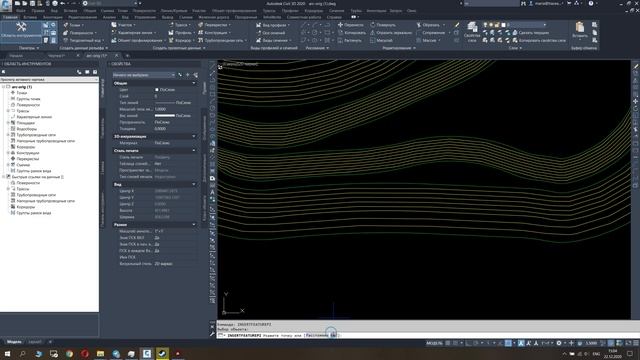Click the Вставить (Paste) button
The height and width of the screenshot is (360, 640).
[580, 31]
